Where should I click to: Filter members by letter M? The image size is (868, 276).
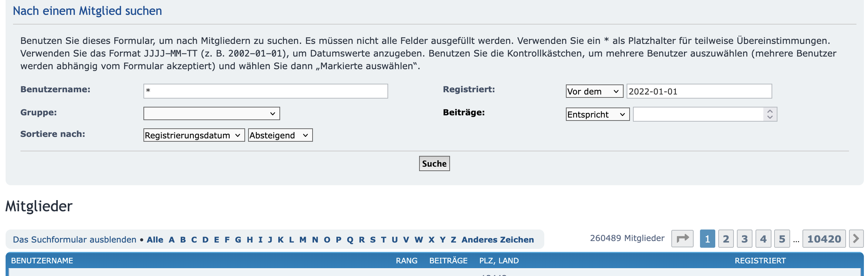pyautogui.click(x=302, y=240)
